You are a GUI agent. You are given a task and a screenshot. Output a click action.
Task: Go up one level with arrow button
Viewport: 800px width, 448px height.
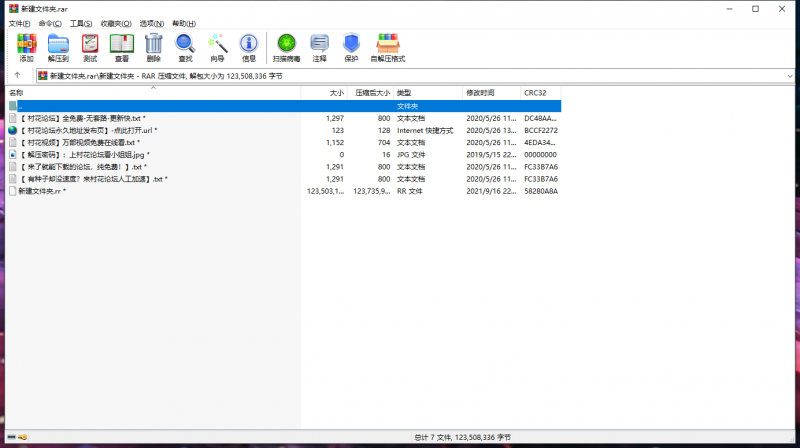[x=17, y=75]
